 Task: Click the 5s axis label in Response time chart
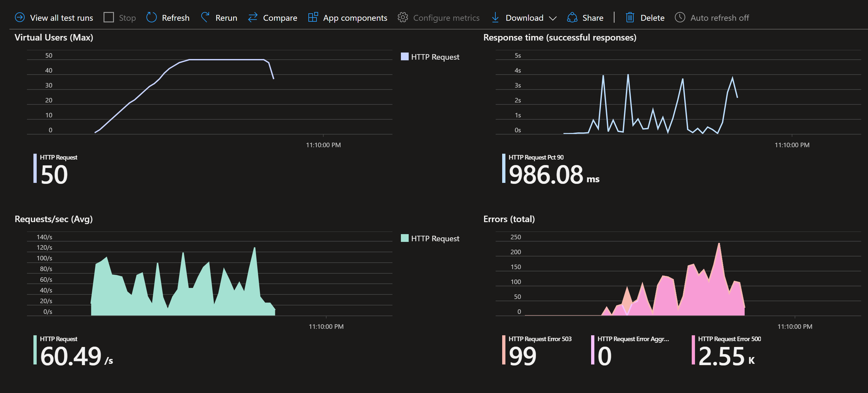(x=517, y=55)
